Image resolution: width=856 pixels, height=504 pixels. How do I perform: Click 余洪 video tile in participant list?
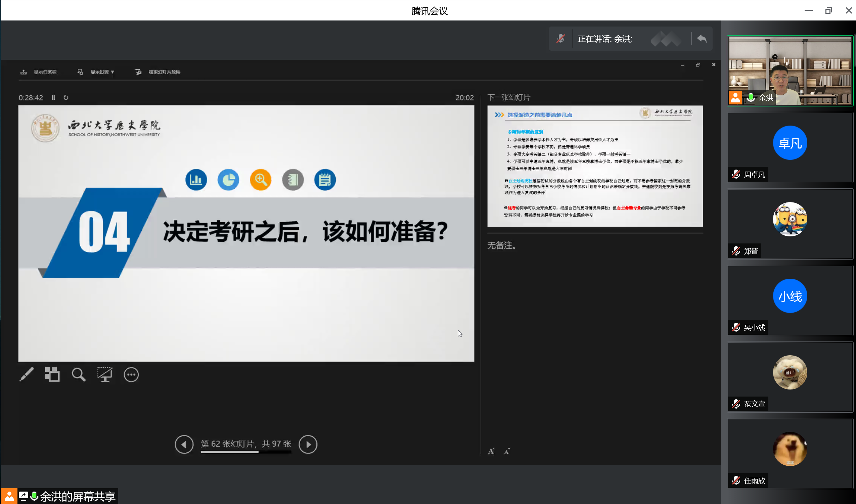(x=790, y=71)
